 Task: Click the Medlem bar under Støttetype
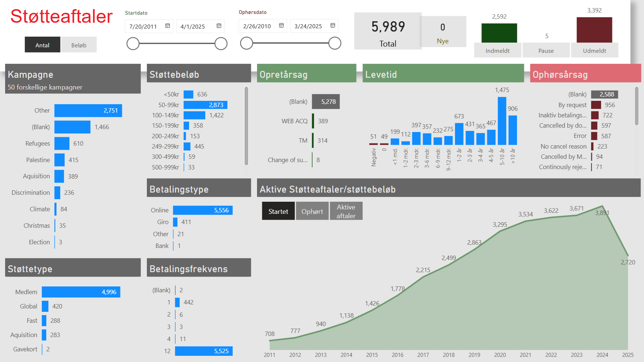pos(81,292)
